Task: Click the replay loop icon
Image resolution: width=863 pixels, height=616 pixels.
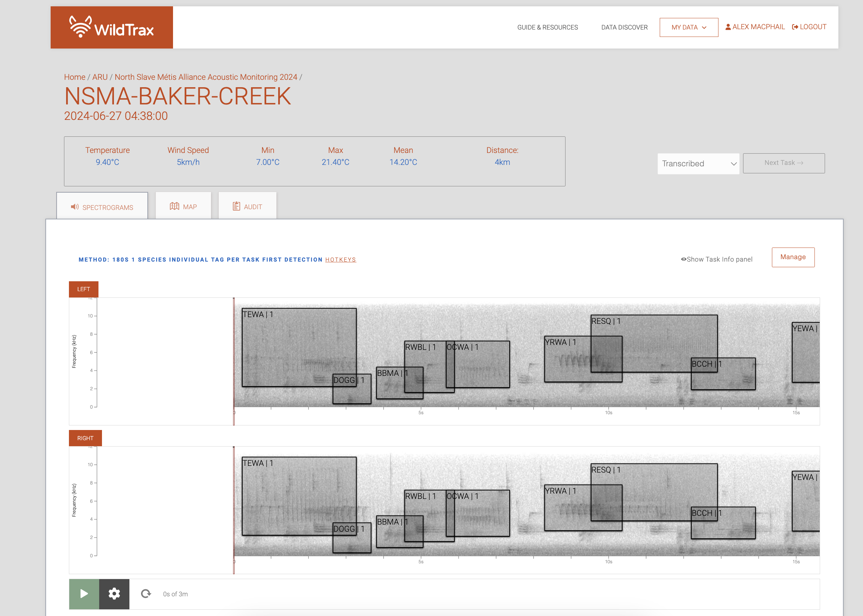Action: click(146, 593)
